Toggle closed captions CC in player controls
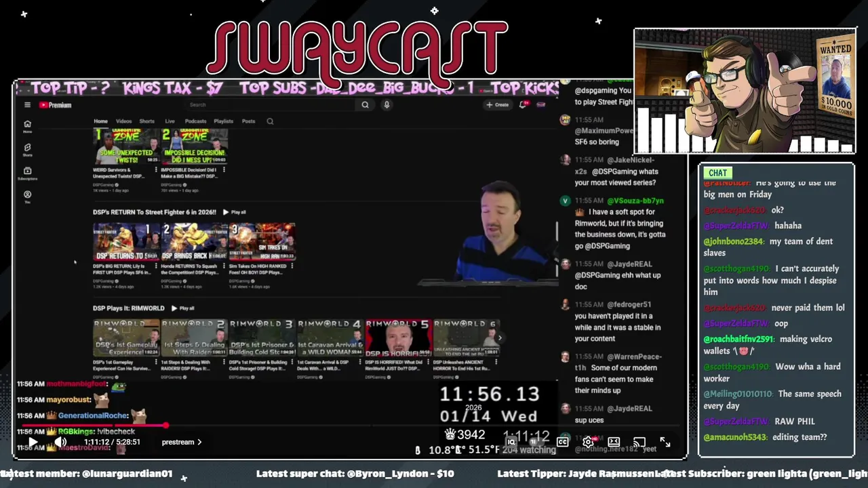 coord(562,442)
